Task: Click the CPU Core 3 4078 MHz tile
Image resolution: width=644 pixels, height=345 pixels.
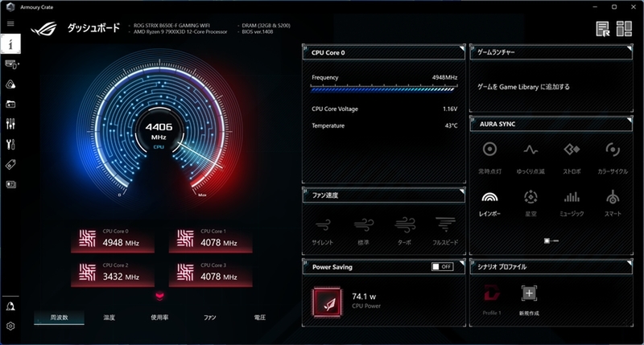Action: [x=211, y=273]
